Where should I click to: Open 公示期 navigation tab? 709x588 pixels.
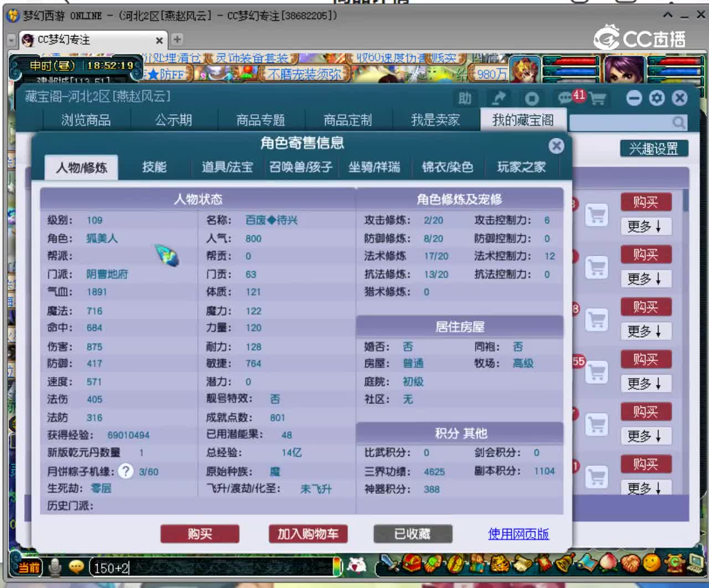pos(173,120)
